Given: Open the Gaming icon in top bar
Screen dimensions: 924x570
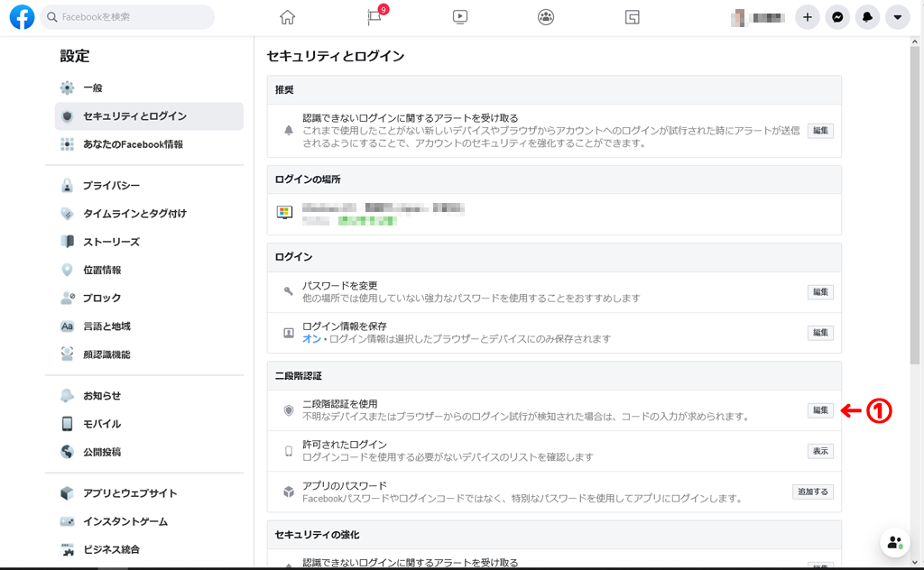Looking at the screenshot, I should click(x=632, y=18).
